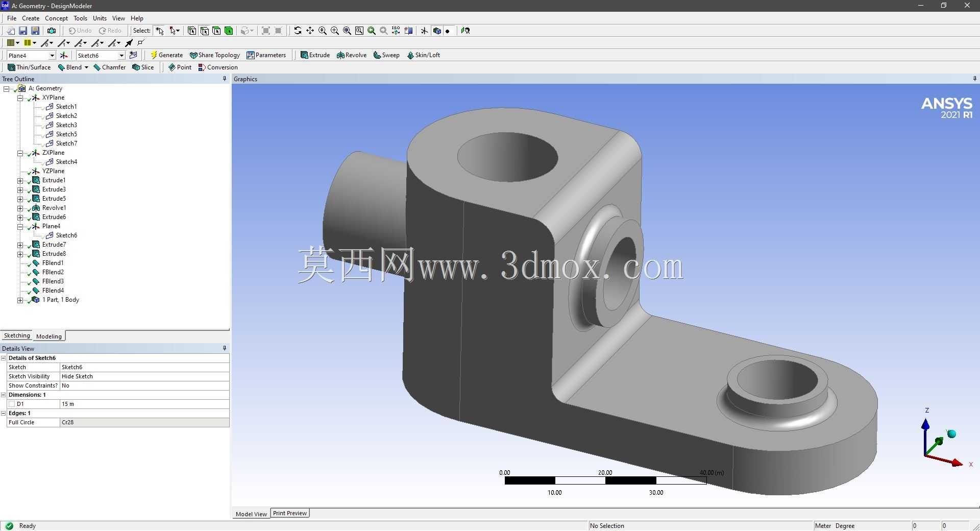980x531 pixels.
Task: Activate the New Selection arrow tool
Action: 160,31
